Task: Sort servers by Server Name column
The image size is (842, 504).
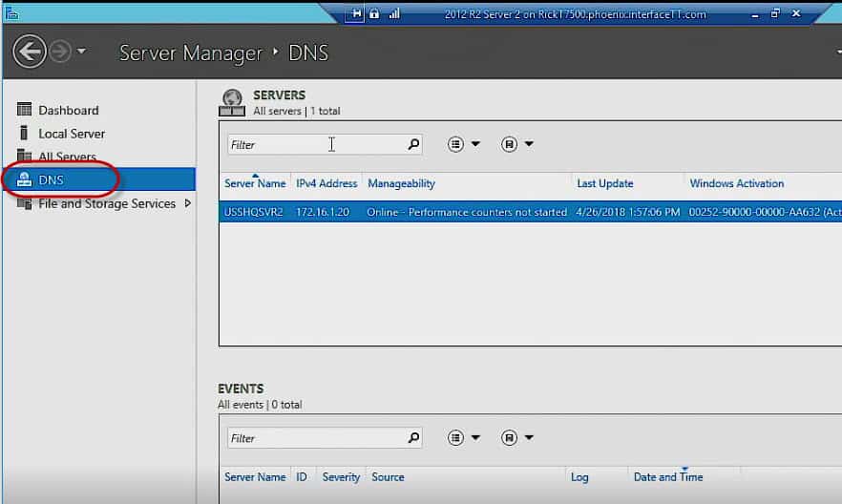Action: click(255, 183)
